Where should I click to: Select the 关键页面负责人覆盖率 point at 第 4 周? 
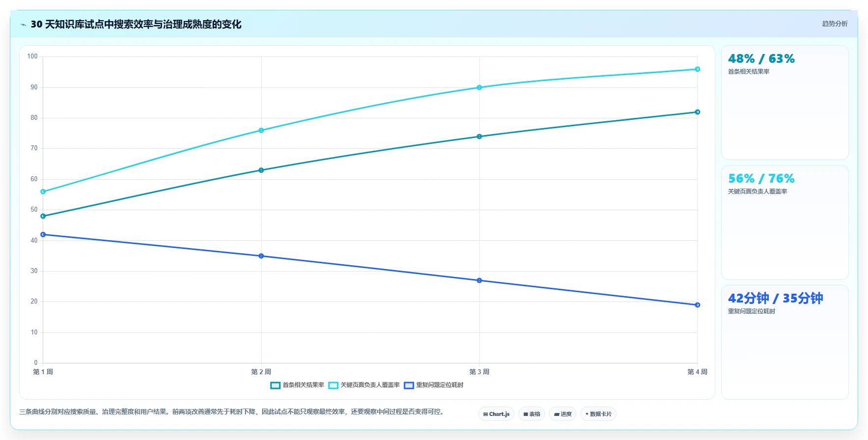(x=697, y=69)
